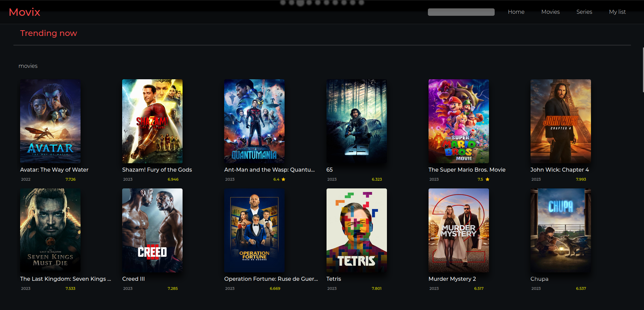Click the year 2023 under Tetris

(332, 289)
